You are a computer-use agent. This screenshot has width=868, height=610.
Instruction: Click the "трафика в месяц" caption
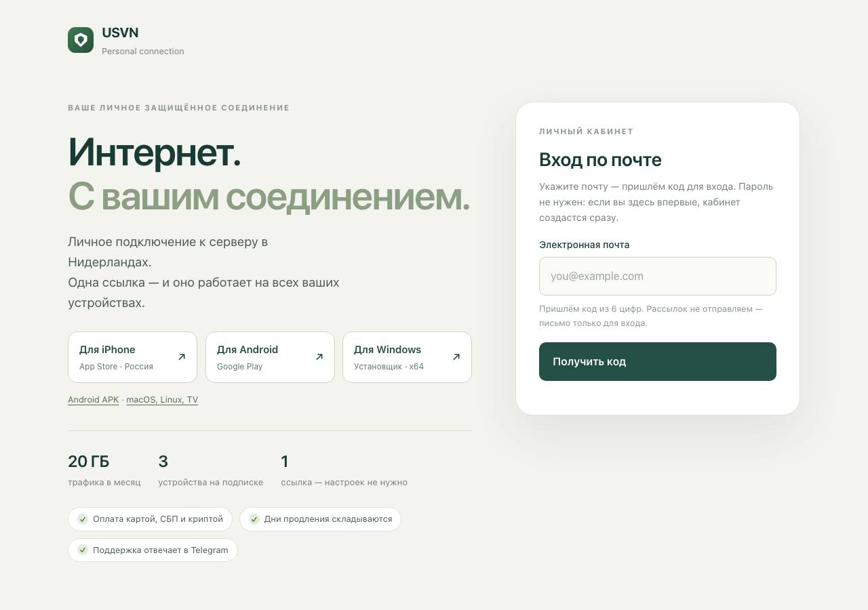tap(104, 483)
